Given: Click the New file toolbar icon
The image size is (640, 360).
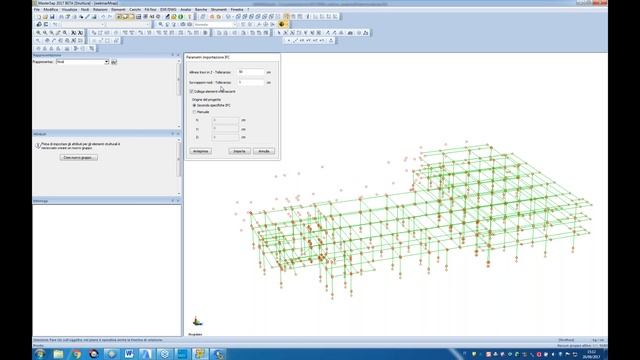Looking at the screenshot, I should [39, 17].
